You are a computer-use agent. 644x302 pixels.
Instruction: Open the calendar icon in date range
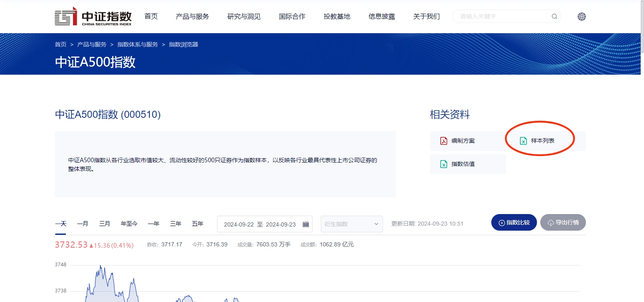pyautogui.click(x=306, y=224)
